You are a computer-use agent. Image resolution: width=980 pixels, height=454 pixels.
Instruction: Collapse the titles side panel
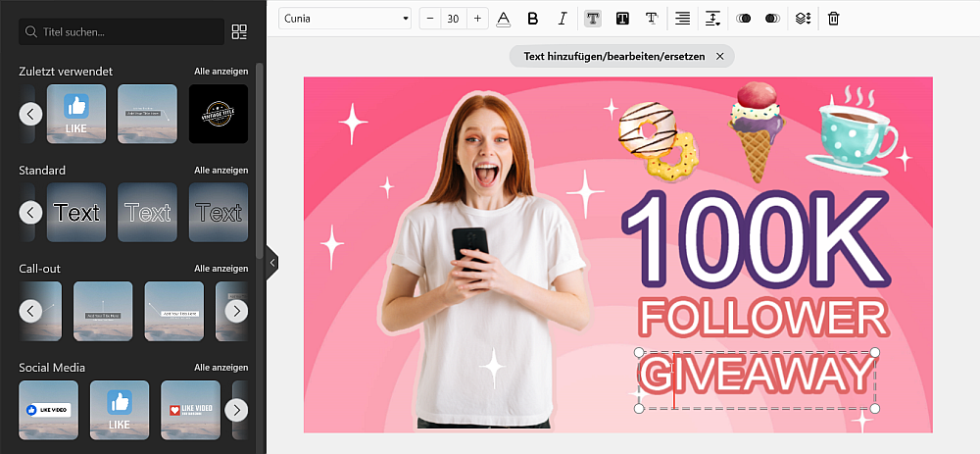point(272,263)
